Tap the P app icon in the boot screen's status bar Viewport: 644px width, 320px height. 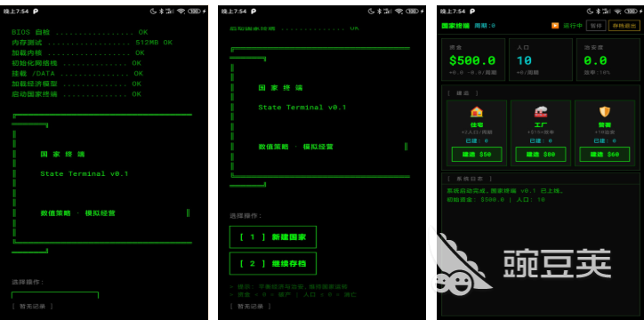pos(36,12)
